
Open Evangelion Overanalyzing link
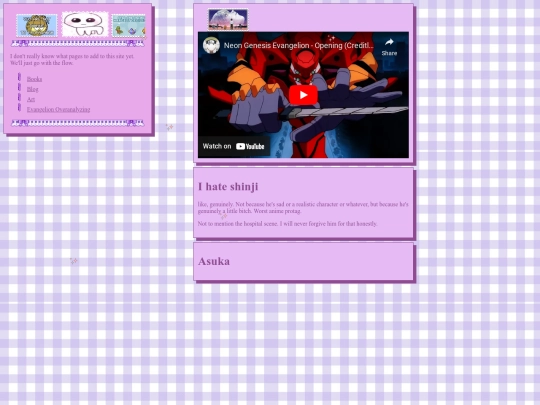pos(59,110)
